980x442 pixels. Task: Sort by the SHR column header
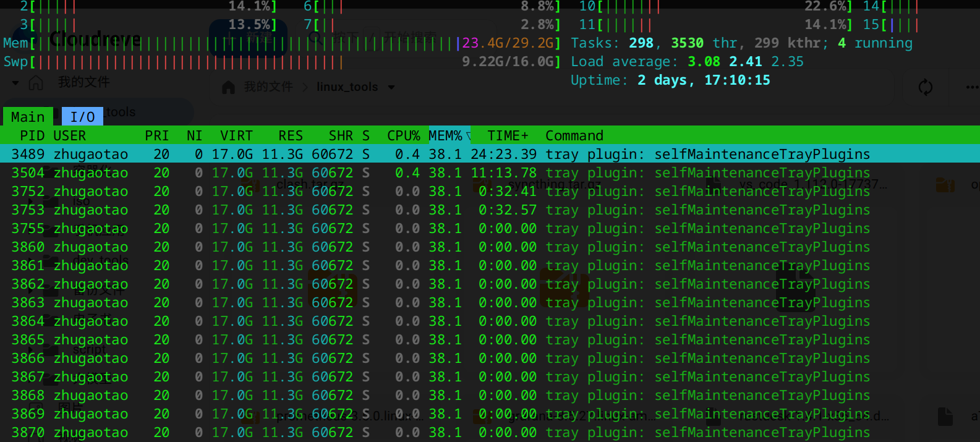[341, 135]
